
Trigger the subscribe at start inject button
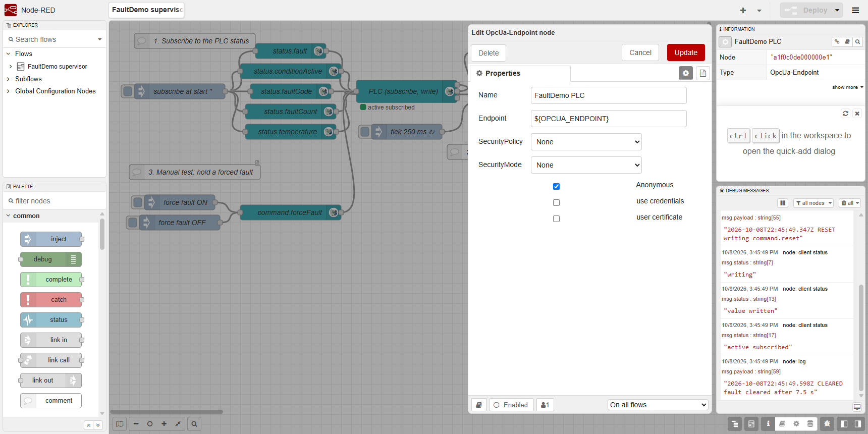coord(128,91)
